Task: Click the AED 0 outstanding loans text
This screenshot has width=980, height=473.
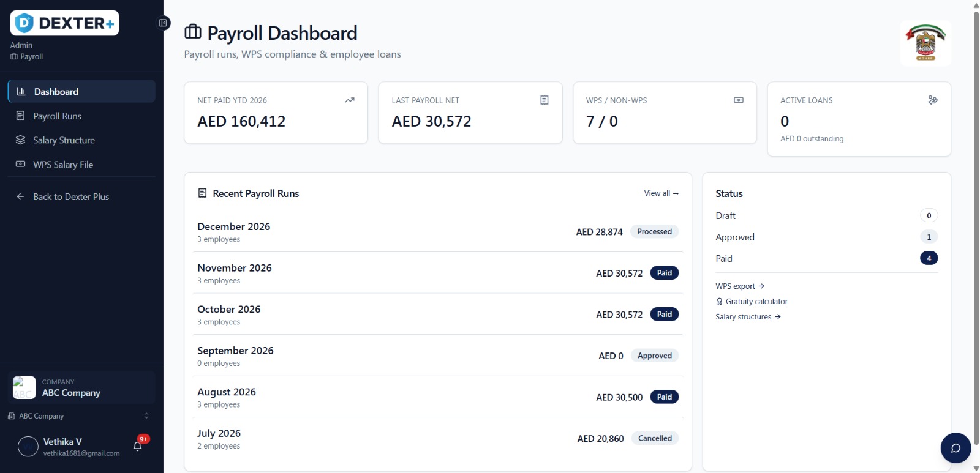Action: coord(812,139)
